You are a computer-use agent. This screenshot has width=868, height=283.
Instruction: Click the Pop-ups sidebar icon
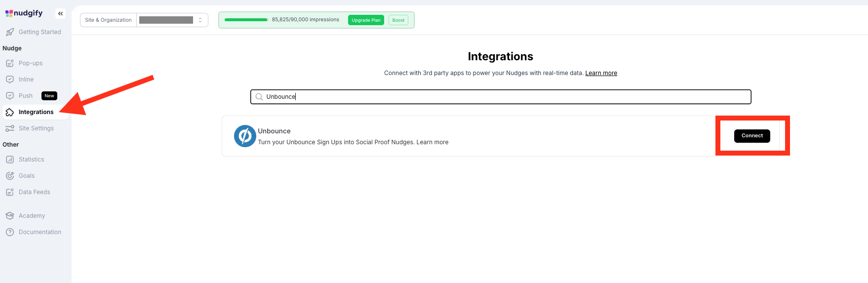10,63
